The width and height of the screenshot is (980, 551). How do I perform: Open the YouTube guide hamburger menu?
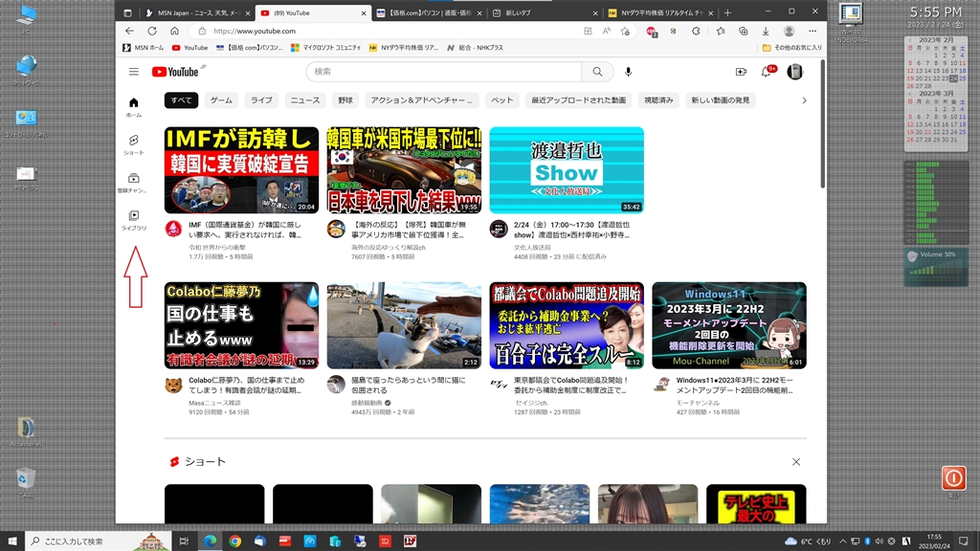click(x=134, y=72)
